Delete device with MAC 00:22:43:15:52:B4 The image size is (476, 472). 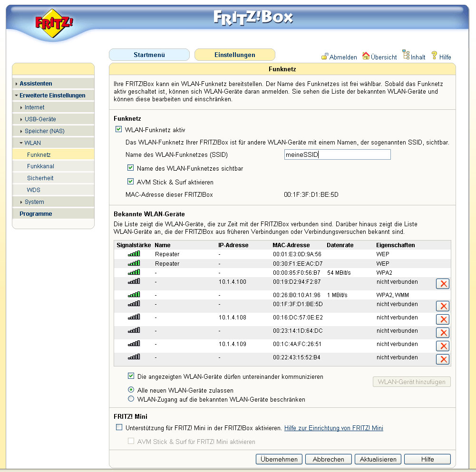point(443,359)
